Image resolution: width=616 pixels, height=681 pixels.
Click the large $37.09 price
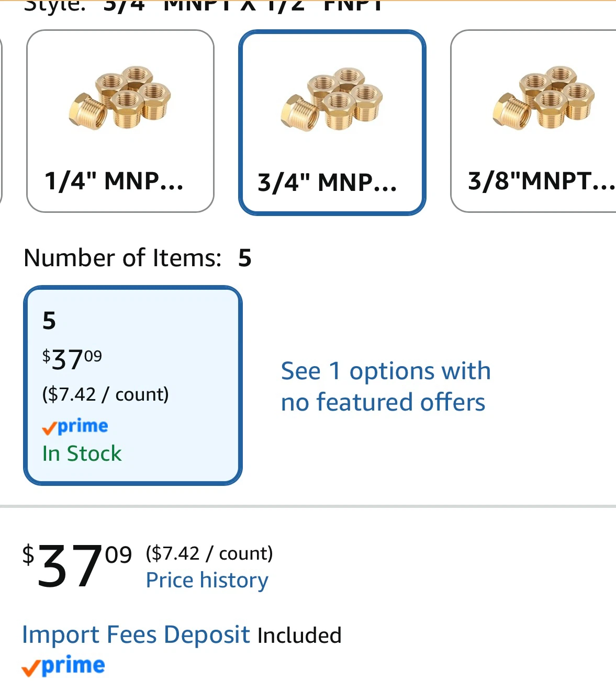(x=77, y=566)
